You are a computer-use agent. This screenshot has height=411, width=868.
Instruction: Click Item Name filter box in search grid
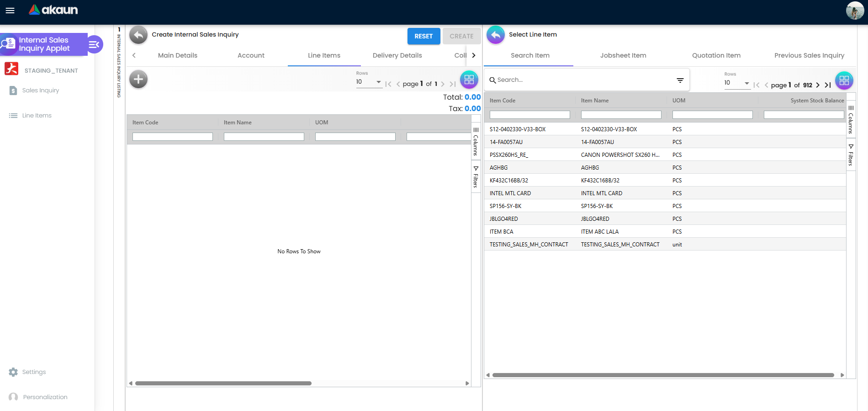(621, 115)
